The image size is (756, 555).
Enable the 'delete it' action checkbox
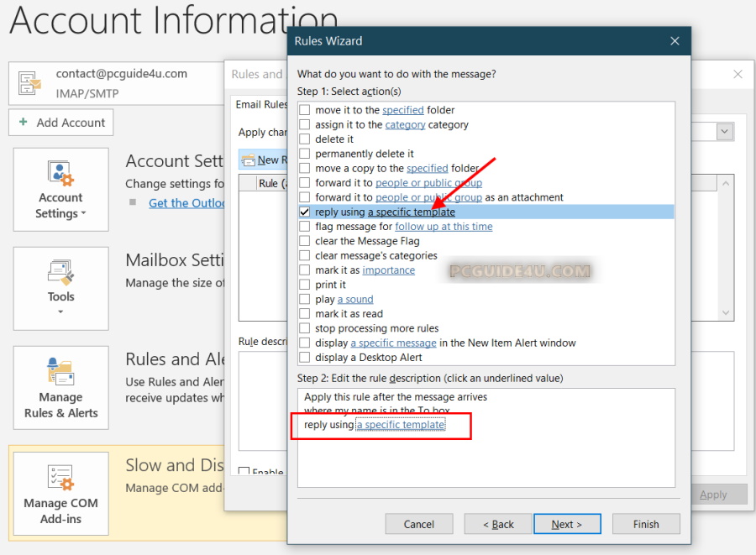coord(305,139)
